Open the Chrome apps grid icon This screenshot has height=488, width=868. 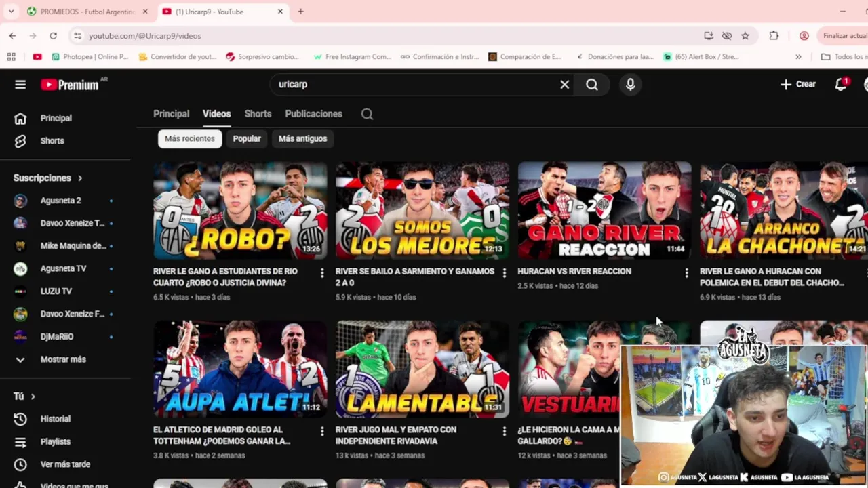click(11, 57)
